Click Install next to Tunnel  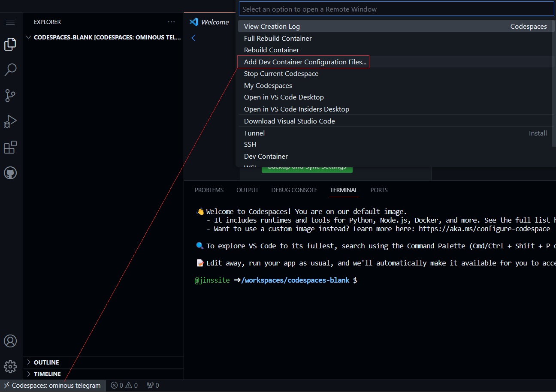tap(538, 133)
